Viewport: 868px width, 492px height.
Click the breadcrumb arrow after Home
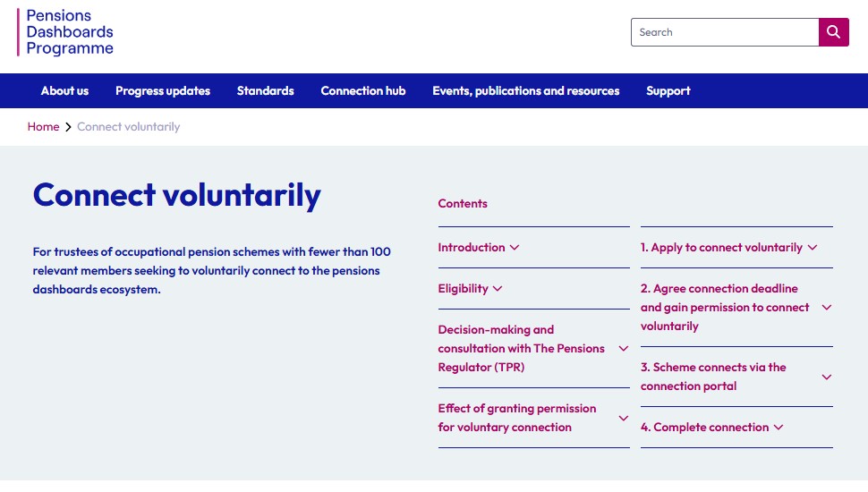point(68,127)
